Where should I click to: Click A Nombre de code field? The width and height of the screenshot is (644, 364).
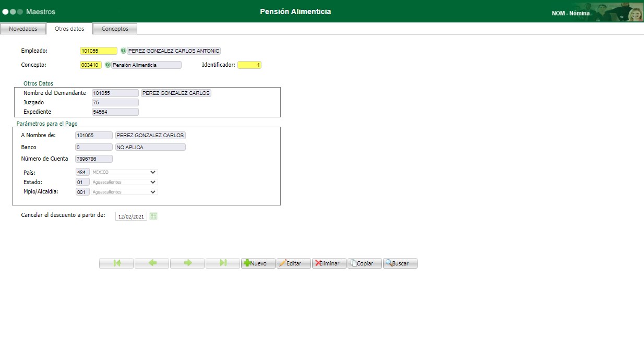tap(94, 136)
